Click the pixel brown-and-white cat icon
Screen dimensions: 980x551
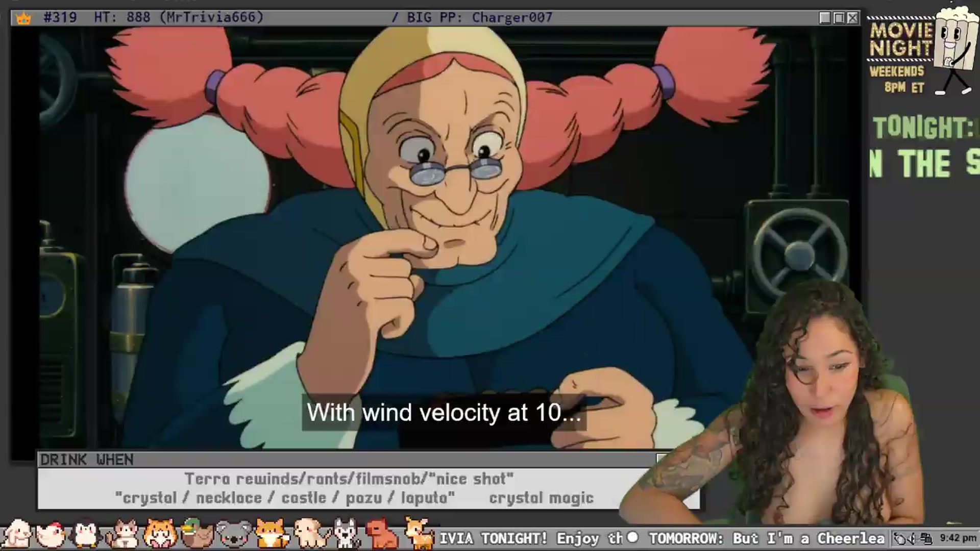[122, 535]
